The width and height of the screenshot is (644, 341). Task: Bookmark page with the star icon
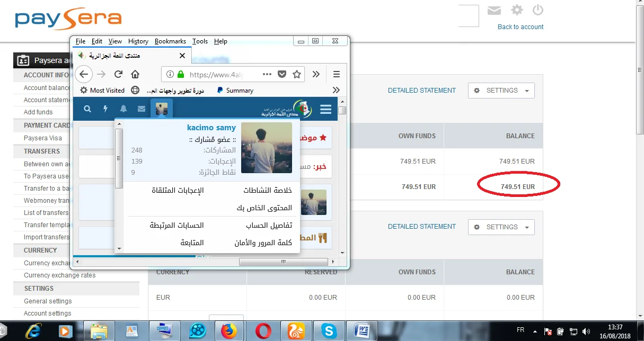tap(297, 74)
